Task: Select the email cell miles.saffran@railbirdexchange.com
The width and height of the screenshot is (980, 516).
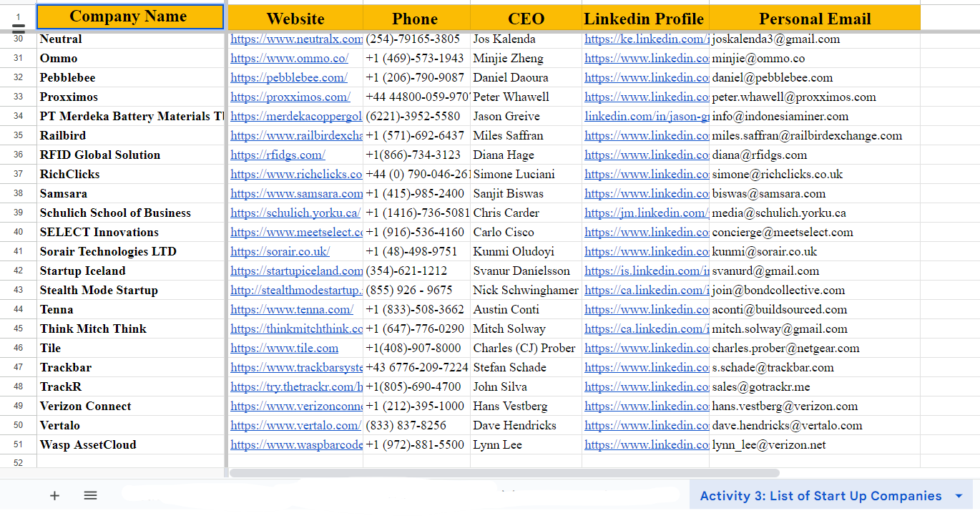Action: [815, 136]
